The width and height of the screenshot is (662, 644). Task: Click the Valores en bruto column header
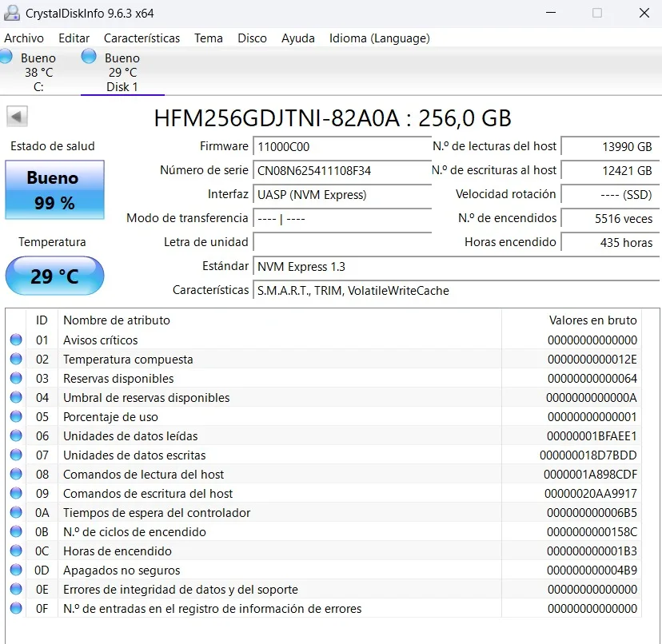coord(572,320)
